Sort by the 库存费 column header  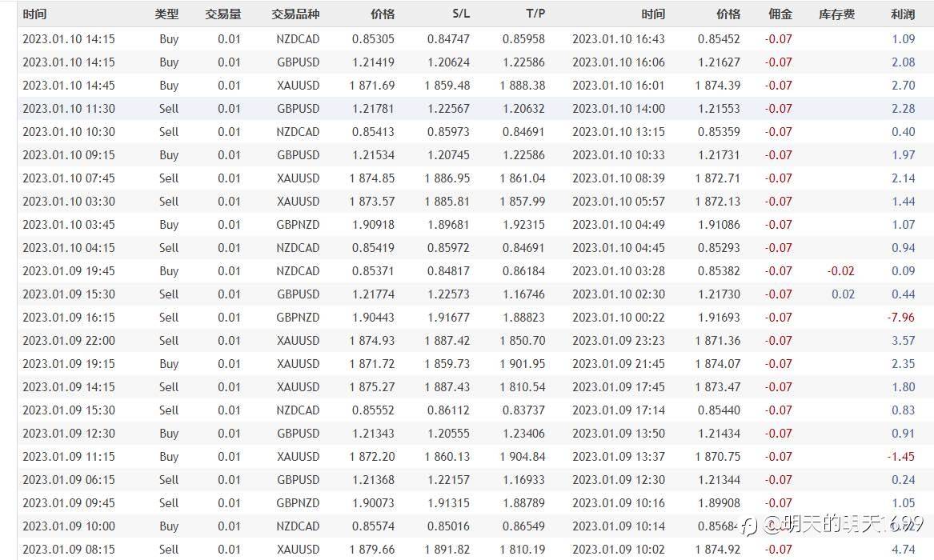click(x=837, y=14)
